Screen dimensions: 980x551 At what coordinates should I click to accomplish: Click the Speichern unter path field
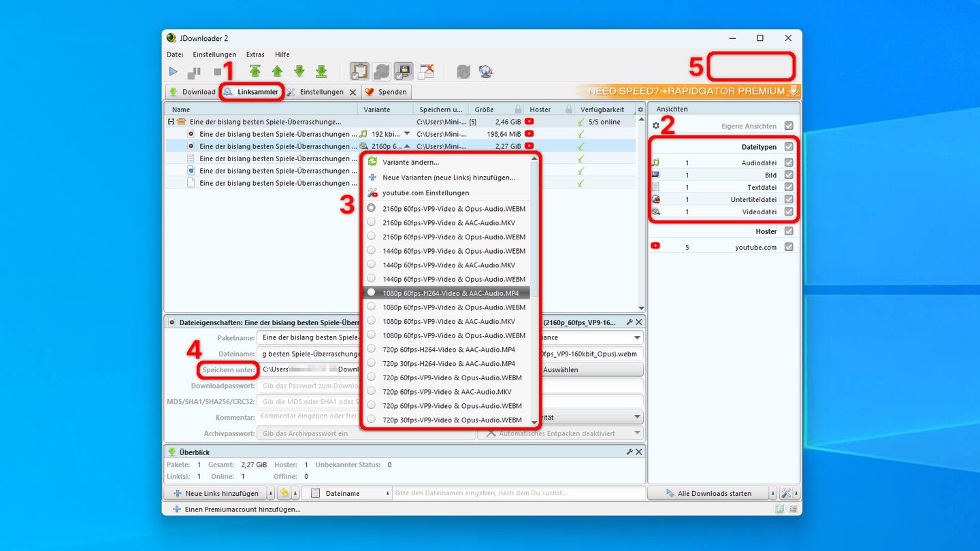[x=310, y=369]
